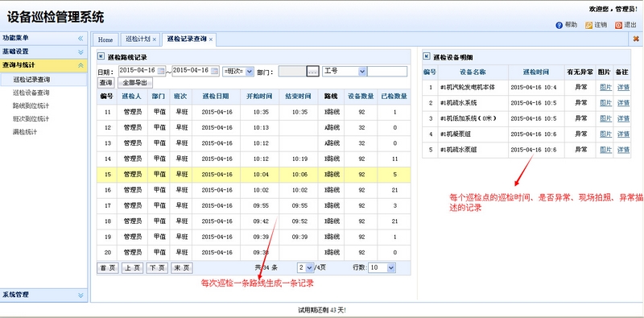Select record row number 20

254,252
